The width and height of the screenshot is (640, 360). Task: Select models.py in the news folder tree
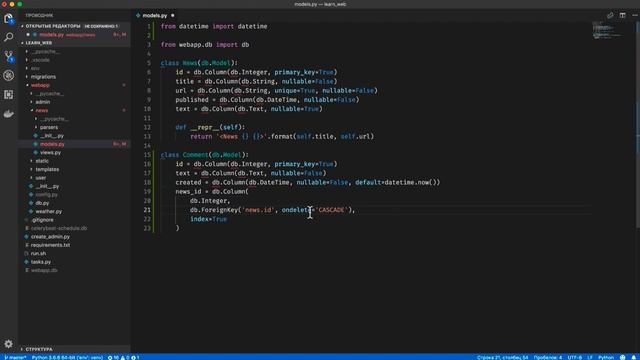coord(52,144)
